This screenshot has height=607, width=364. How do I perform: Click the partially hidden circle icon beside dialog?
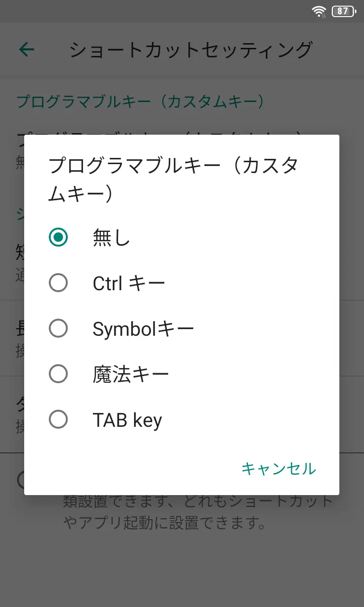(x=20, y=480)
